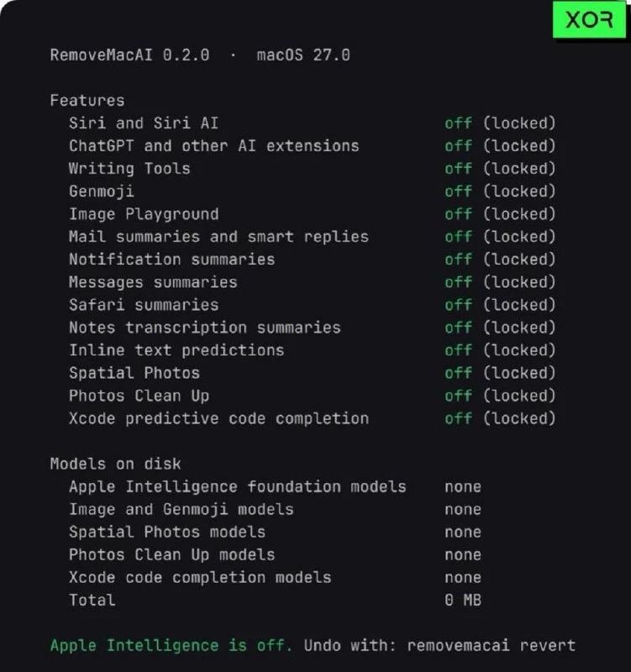This screenshot has height=672, width=631.
Task: Click none beside Apple Intelligence foundation models
Action: (463, 487)
